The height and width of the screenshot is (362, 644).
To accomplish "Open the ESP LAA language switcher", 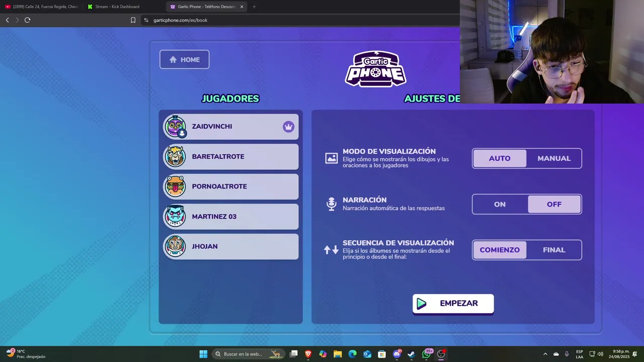I will 580,354.
